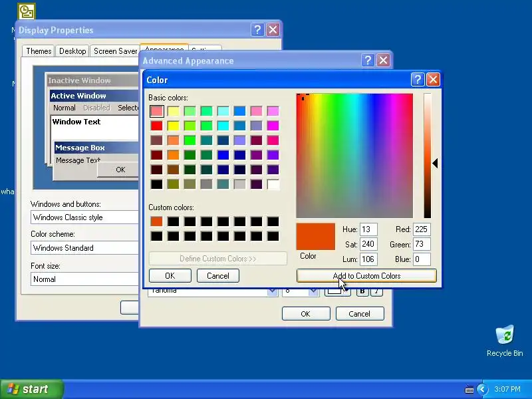Click the help question mark in Color dialog

(x=418, y=80)
